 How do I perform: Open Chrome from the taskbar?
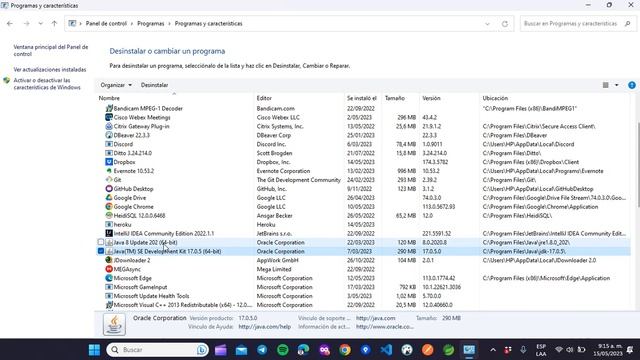(345, 350)
